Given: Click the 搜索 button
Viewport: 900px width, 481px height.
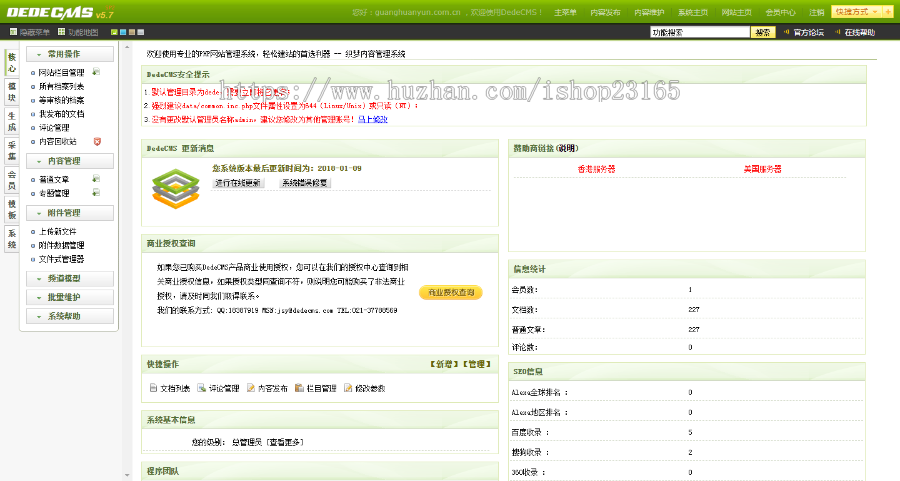Looking at the screenshot, I should pos(763,32).
